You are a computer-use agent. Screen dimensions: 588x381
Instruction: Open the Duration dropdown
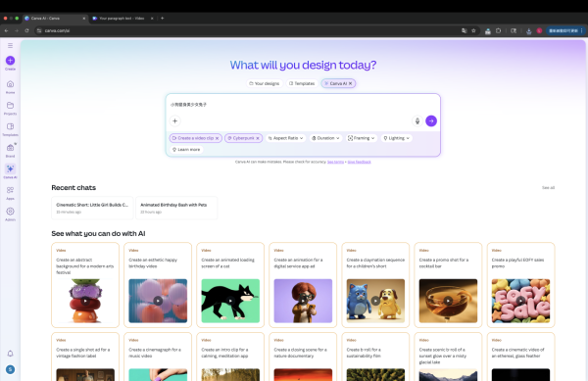[x=326, y=138]
